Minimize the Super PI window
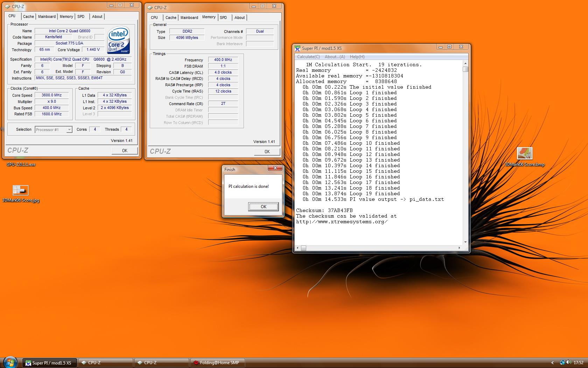588x368 pixels. coord(440,47)
